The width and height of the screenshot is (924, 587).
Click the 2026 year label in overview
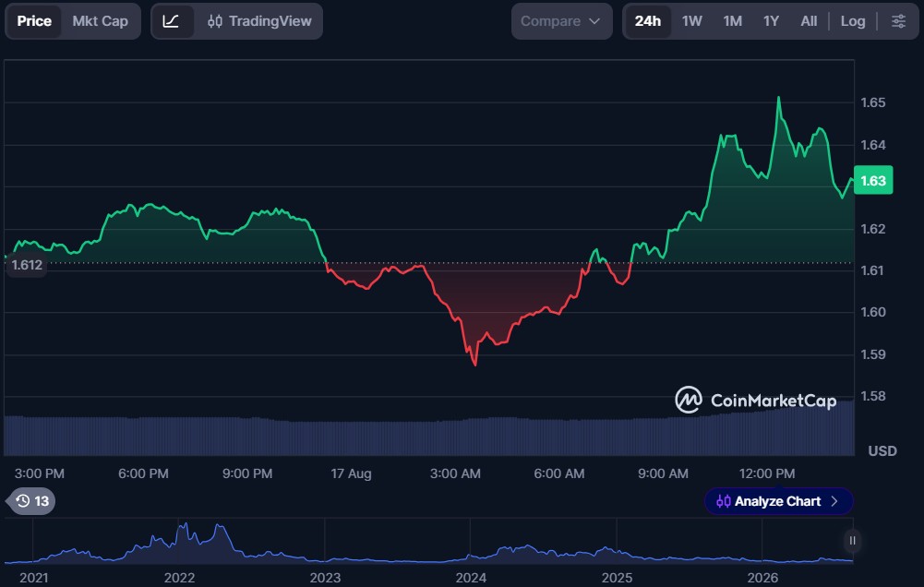coord(762,578)
